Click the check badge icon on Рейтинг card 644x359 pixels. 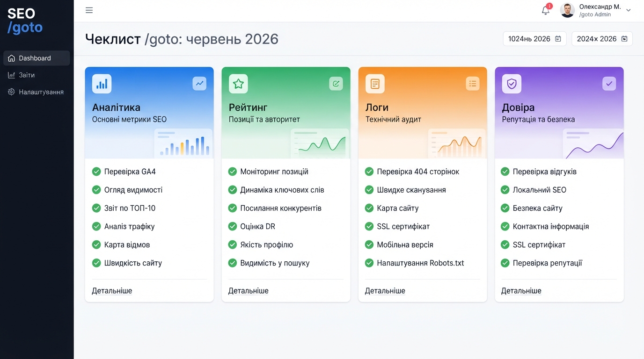tap(336, 83)
